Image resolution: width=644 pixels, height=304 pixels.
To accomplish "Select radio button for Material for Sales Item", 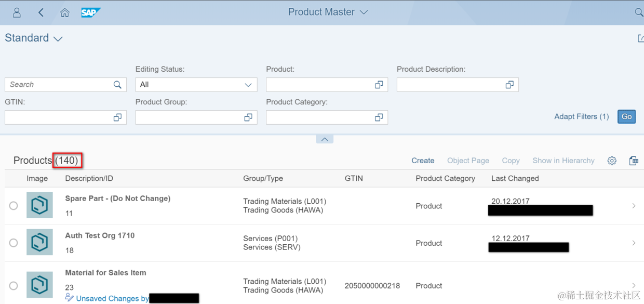I will 14,285.
